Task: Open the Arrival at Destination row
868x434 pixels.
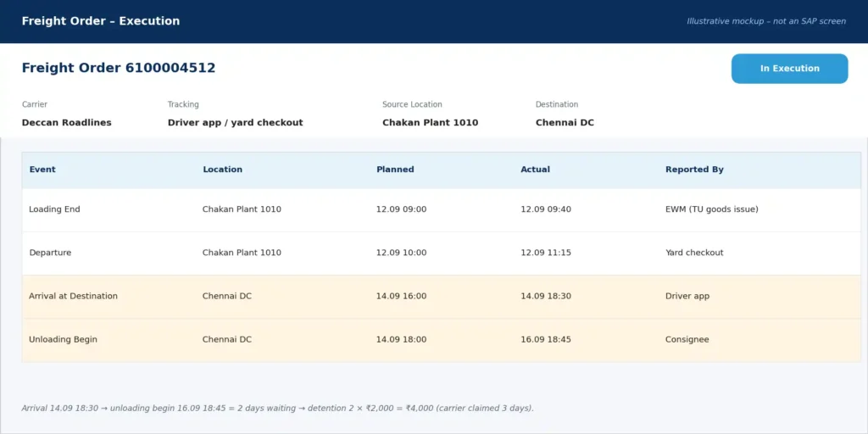Action: tap(441, 296)
